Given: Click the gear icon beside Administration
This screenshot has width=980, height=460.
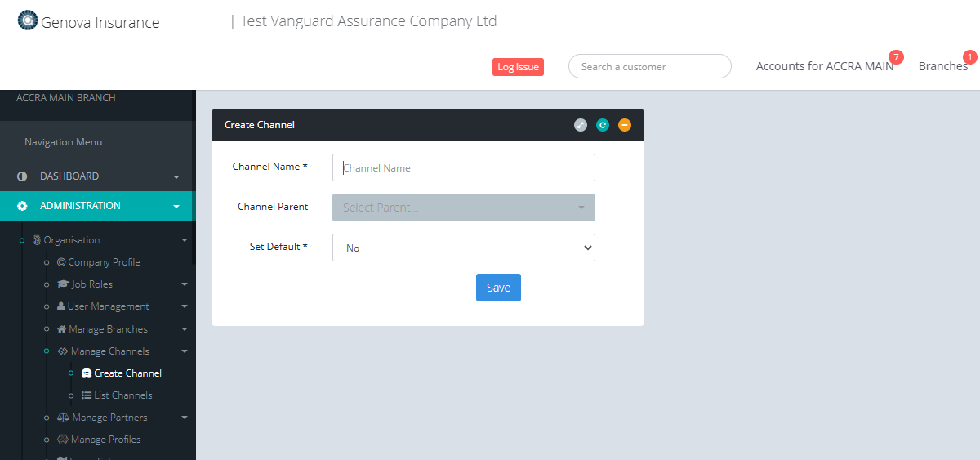Looking at the screenshot, I should (22, 206).
